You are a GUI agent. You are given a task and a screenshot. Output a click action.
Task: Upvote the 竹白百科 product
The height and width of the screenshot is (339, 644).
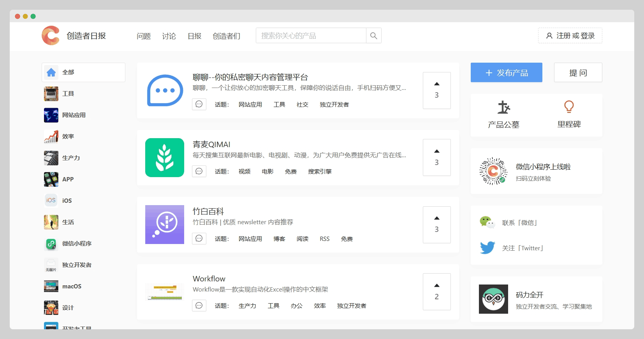tap(436, 225)
